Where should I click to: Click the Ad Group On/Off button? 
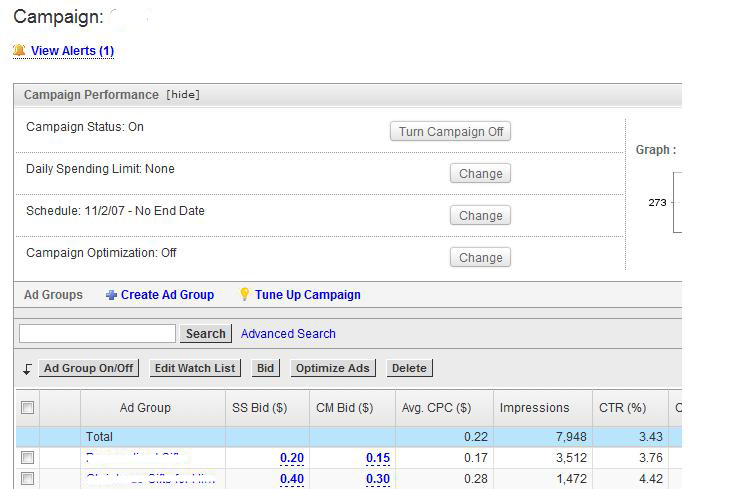88,368
